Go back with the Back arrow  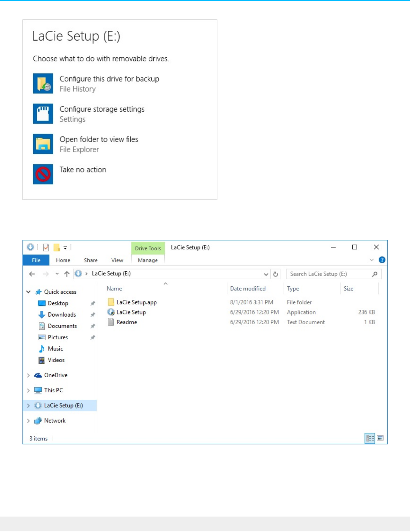[32, 274]
